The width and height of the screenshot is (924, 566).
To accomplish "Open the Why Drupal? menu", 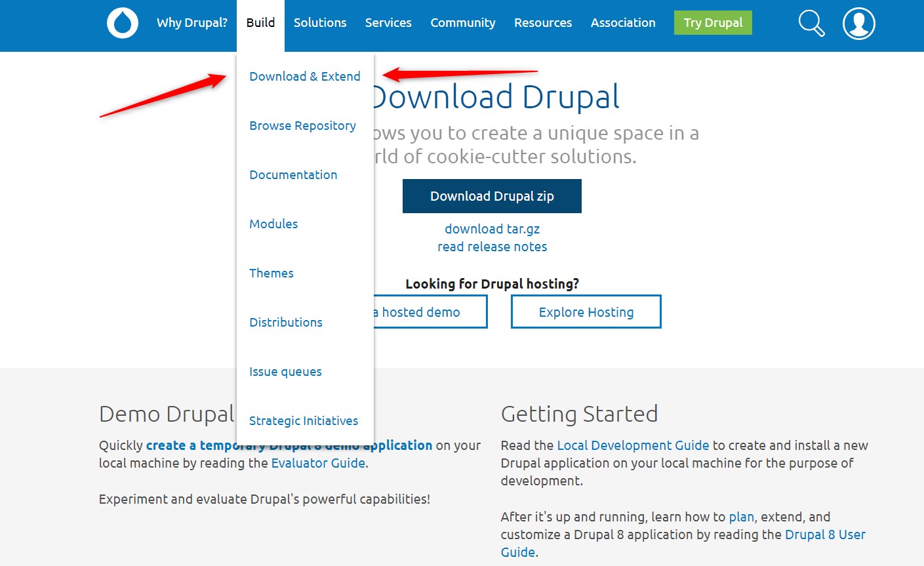I will pyautogui.click(x=192, y=23).
